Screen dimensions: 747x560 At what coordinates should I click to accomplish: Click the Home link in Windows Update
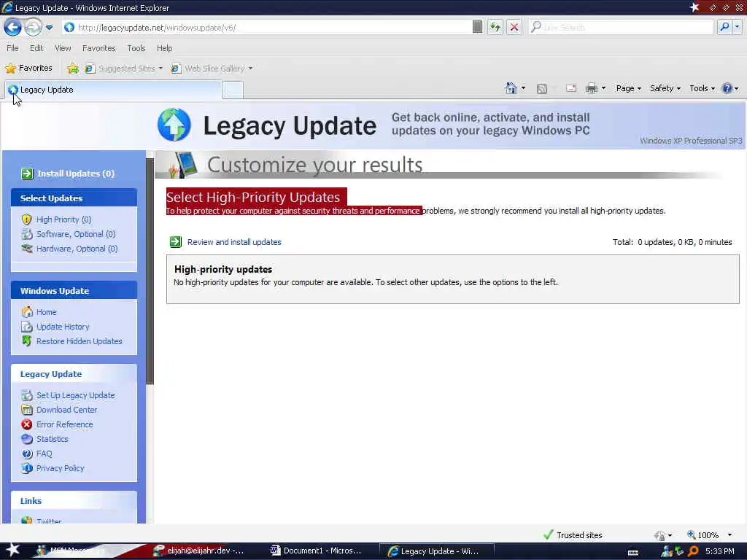(x=46, y=312)
